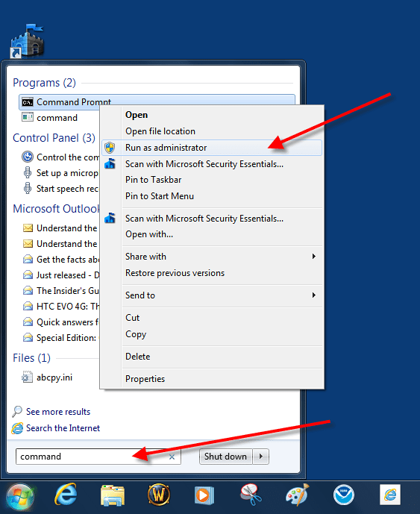
Task: Open the media player taskbar icon
Action: (x=204, y=495)
